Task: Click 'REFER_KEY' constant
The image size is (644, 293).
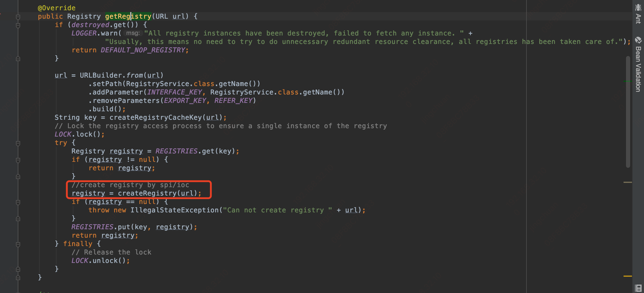Action: (233, 100)
